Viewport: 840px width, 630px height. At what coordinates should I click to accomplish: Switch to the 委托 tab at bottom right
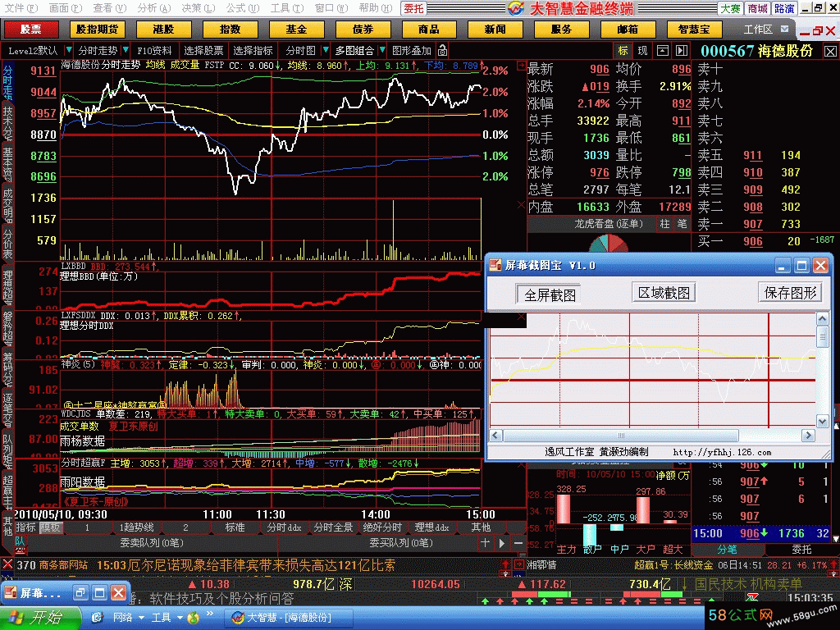(x=801, y=549)
